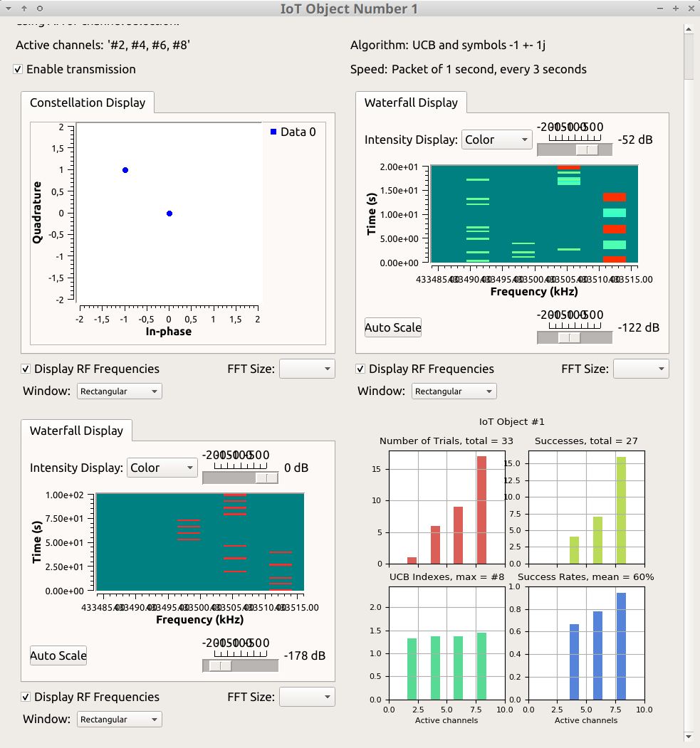Viewport: 700px width, 748px height.
Task: Toggle Display RF Frequencies under bottom-left Waterfall Display
Action: coord(26,697)
